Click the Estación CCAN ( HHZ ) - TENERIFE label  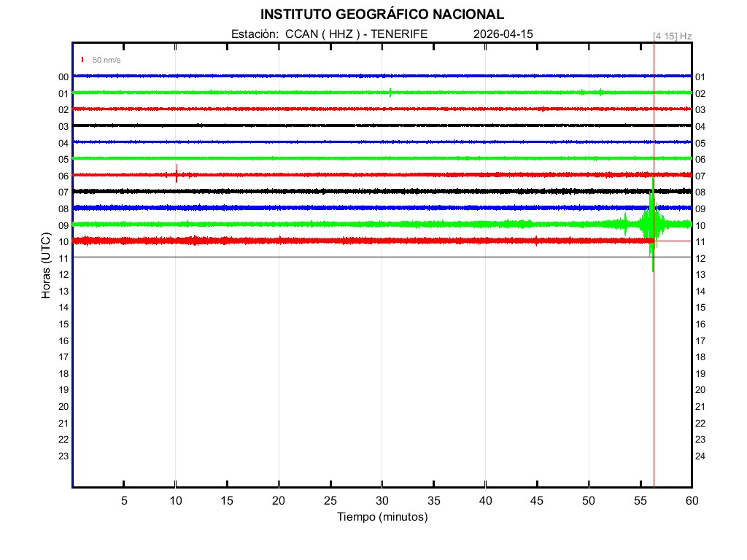[329, 34]
